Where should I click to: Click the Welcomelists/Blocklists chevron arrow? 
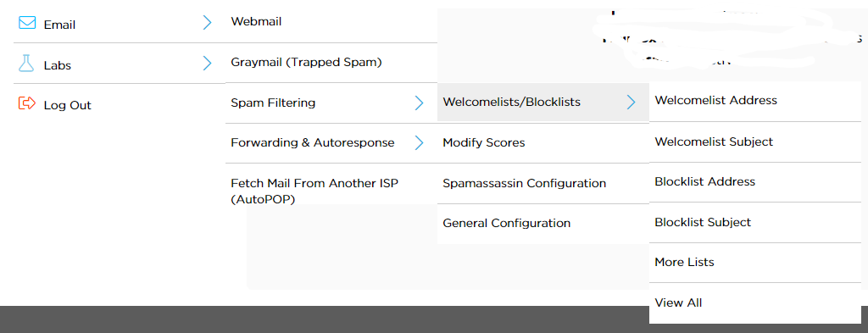631,103
